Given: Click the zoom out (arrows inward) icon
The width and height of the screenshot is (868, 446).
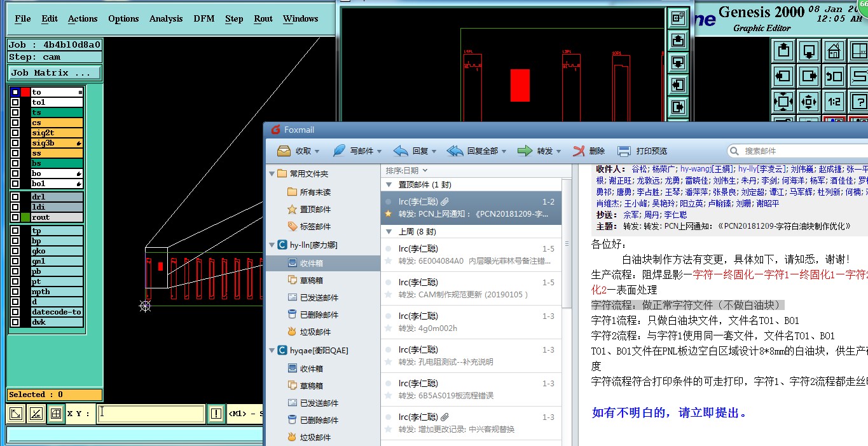Looking at the screenshot, I should pos(783,102).
